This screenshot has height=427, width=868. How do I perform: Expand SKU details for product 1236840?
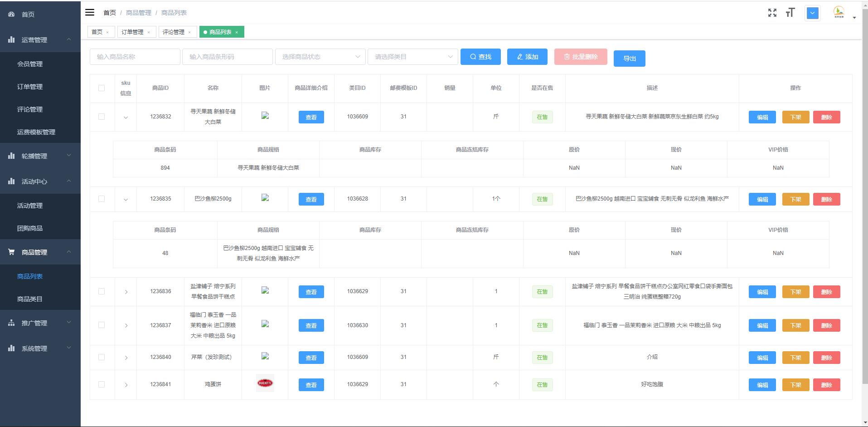point(126,358)
